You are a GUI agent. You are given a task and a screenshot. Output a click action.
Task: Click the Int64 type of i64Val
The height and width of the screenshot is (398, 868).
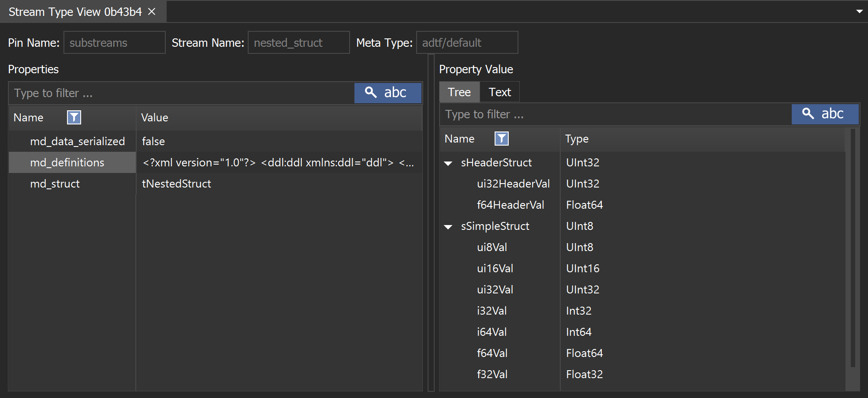[579, 332]
